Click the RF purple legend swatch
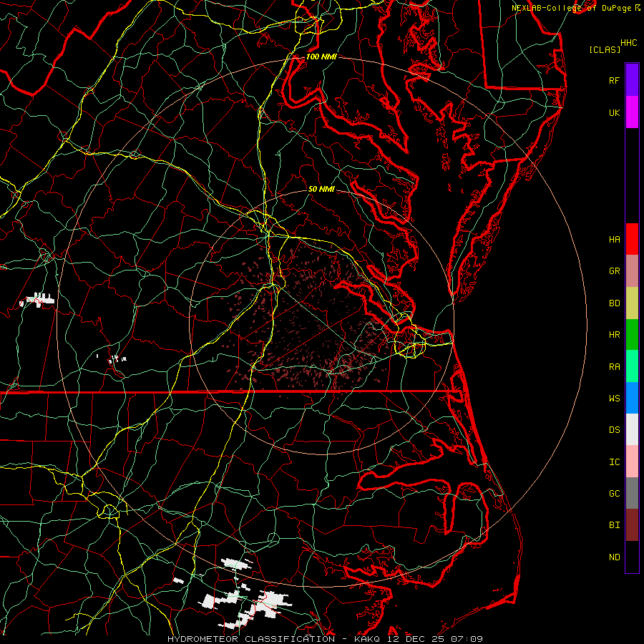The height and width of the screenshot is (644, 644). [x=632, y=80]
